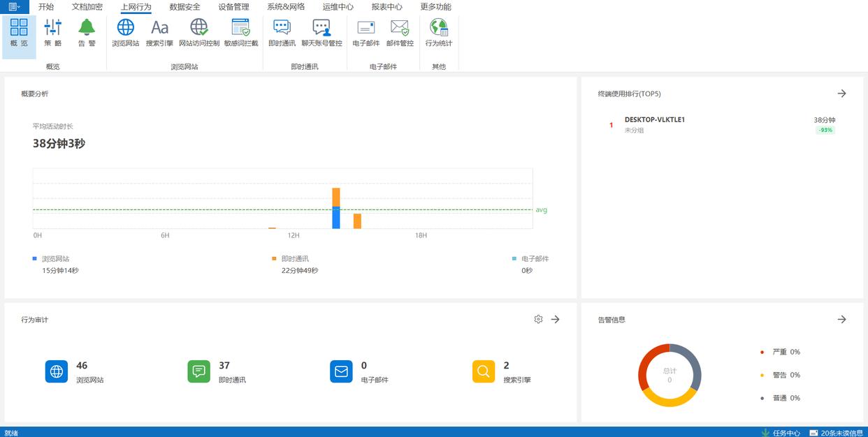868x437 pixels.
Task: Open 行为统计 tool
Action: 439,33
